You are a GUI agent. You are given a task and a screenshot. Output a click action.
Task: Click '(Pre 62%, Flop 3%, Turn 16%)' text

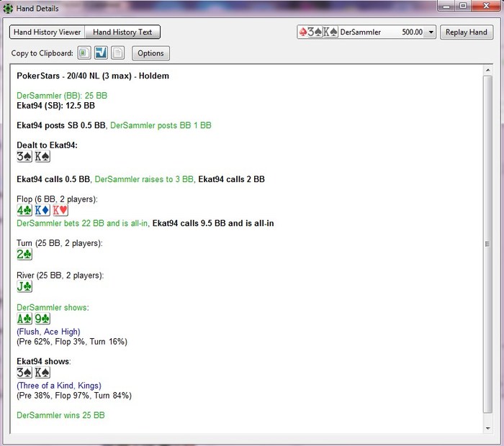72,342
